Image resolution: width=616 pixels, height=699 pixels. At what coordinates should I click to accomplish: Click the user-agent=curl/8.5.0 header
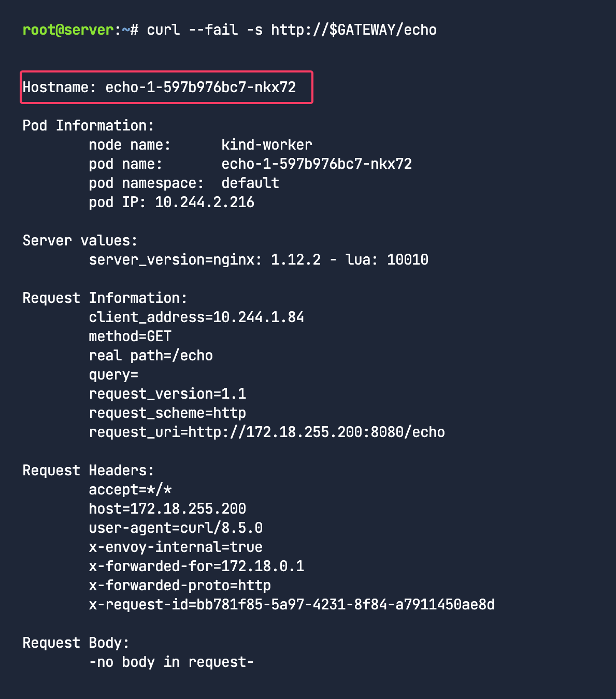175,528
